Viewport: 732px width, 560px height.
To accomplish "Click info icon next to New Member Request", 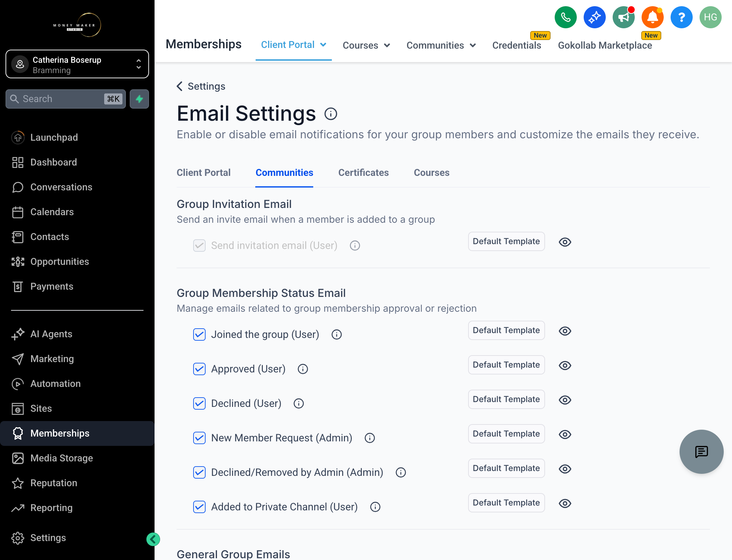I will [369, 438].
